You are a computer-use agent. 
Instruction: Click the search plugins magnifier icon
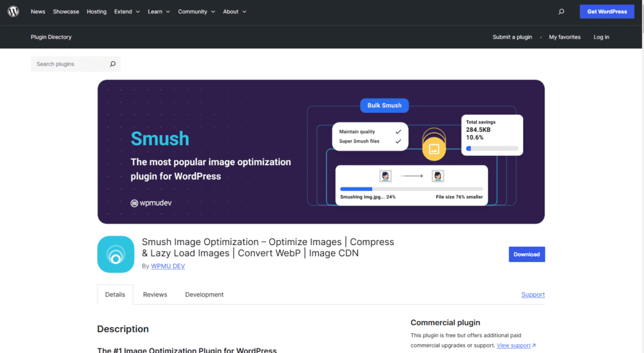pos(113,64)
